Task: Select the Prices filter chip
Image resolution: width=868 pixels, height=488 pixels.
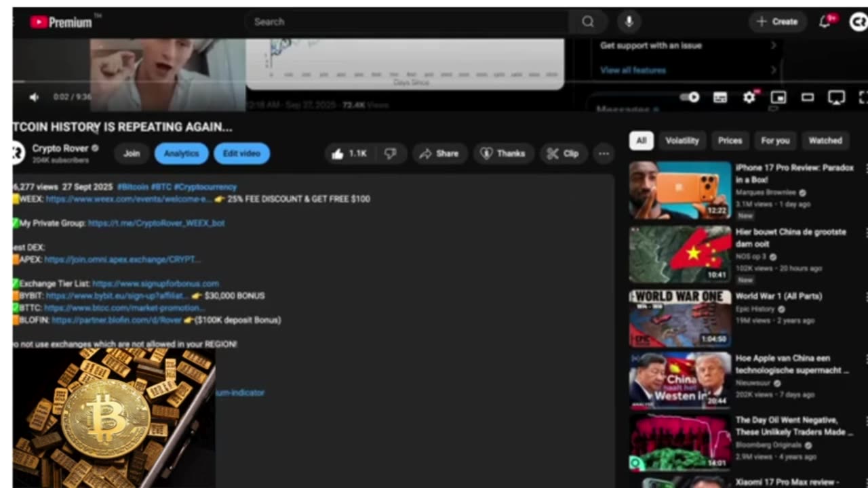Action: coord(730,141)
